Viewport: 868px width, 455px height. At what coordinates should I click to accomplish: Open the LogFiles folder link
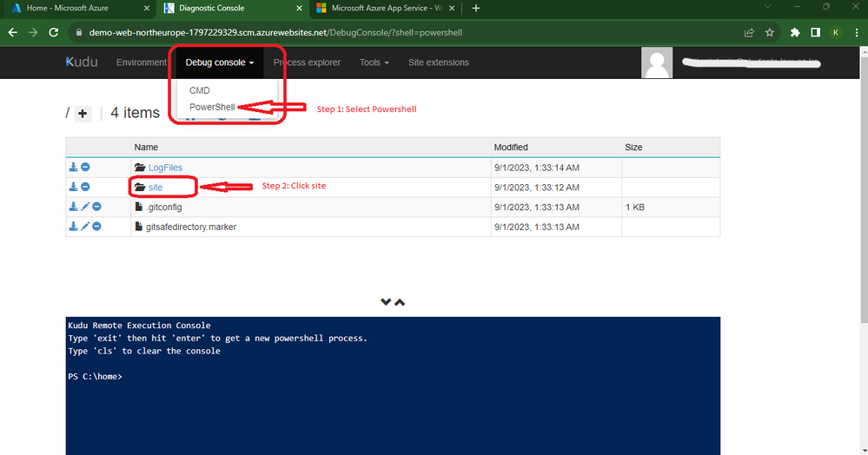coord(165,168)
